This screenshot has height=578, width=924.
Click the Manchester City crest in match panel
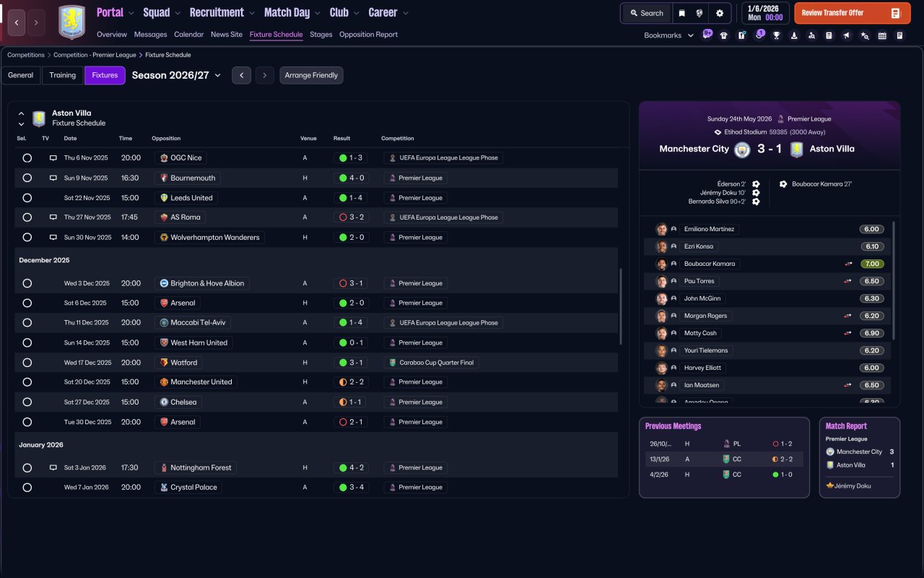click(x=742, y=150)
